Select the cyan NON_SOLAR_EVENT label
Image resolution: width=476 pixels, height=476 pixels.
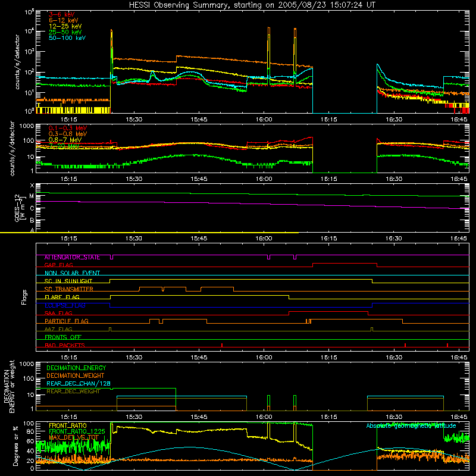pos(72,273)
